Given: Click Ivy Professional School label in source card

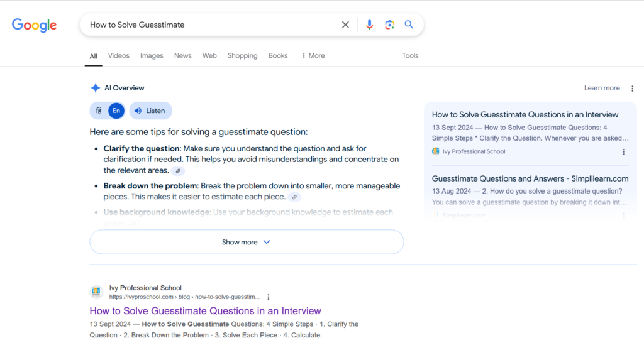Looking at the screenshot, I should click(x=474, y=151).
